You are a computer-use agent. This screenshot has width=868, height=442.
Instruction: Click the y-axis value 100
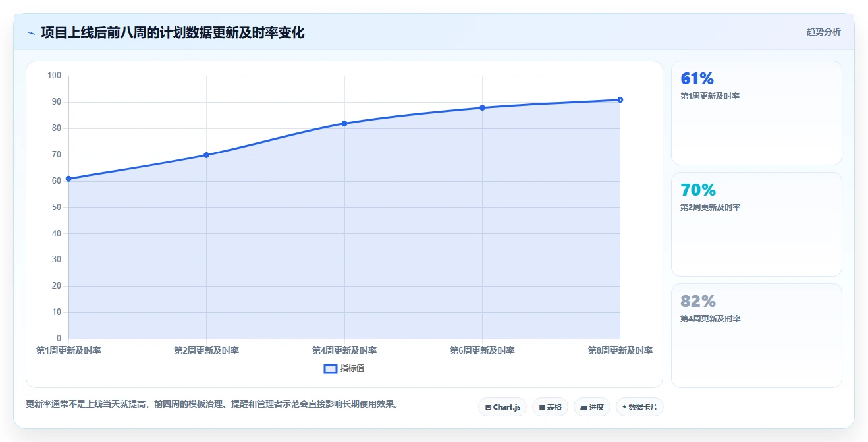point(54,76)
